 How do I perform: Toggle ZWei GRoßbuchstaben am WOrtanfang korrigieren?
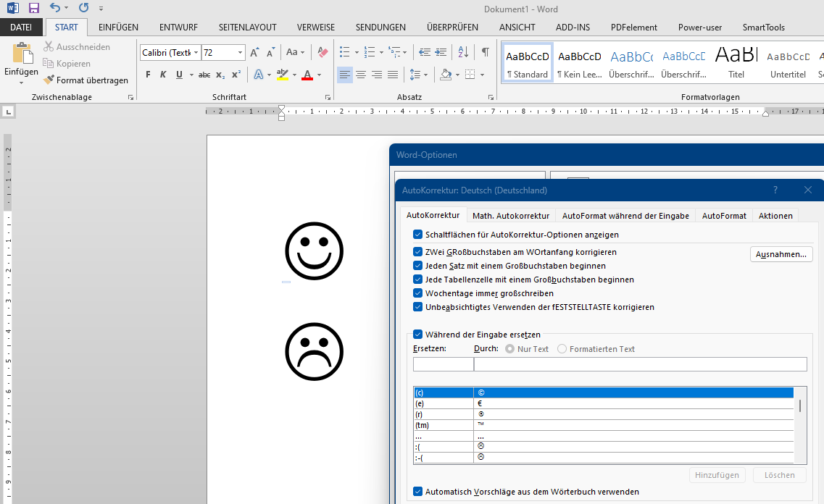(x=417, y=251)
